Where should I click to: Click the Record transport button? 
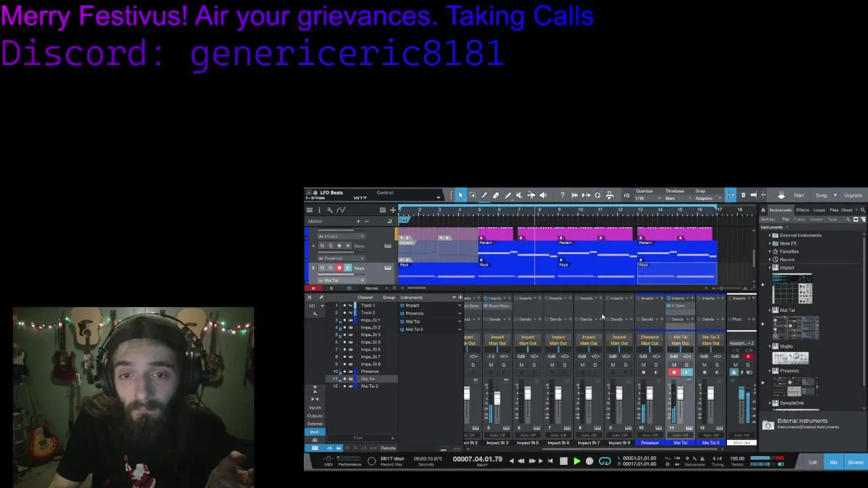point(589,462)
